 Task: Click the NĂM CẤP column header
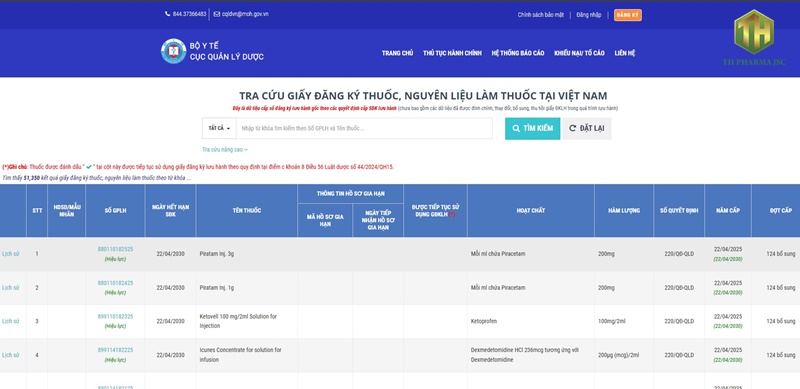pyautogui.click(x=728, y=210)
